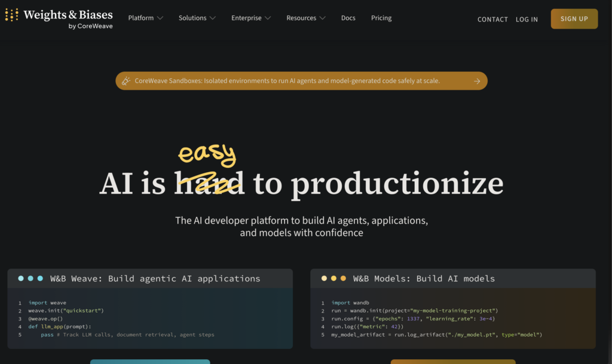Click the weave.init("quickstart") code line
612x364 pixels.
tap(66, 311)
